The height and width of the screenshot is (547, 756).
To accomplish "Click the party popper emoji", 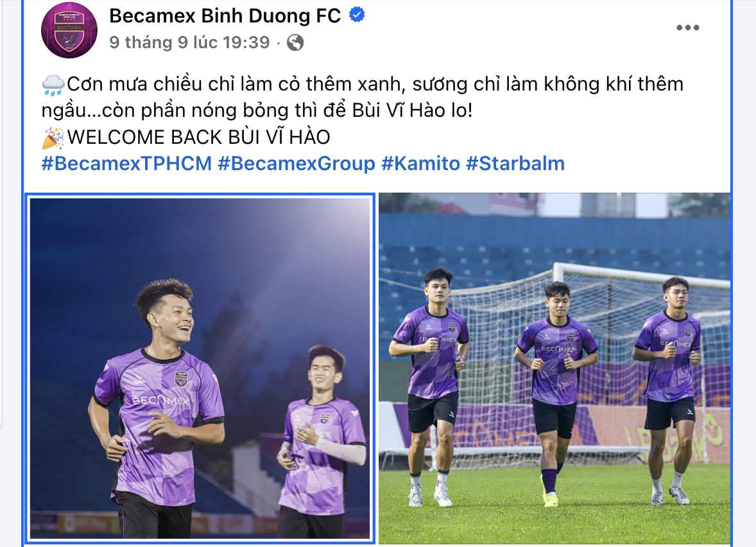I will (53, 138).
